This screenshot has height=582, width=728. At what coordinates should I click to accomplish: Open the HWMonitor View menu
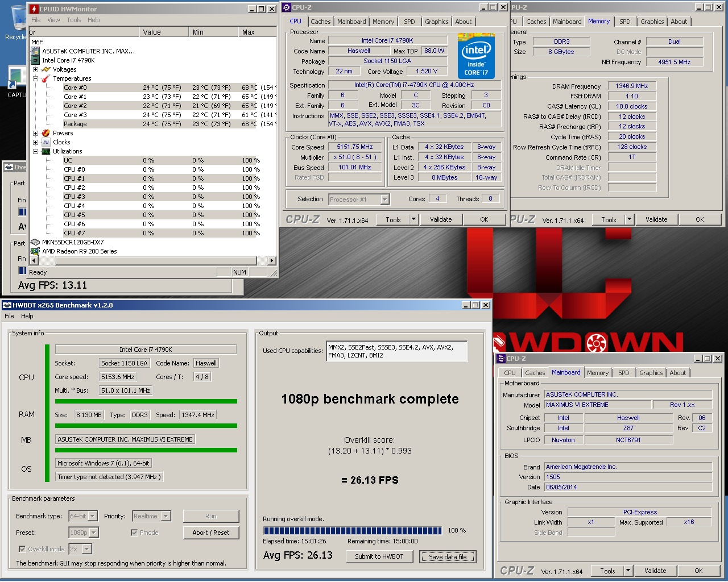(53, 20)
